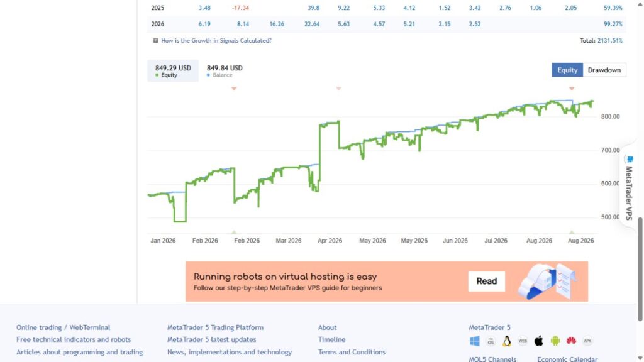Click the 2025 total 59.39% value
The height and width of the screenshot is (362, 644).
click(613, 8)
